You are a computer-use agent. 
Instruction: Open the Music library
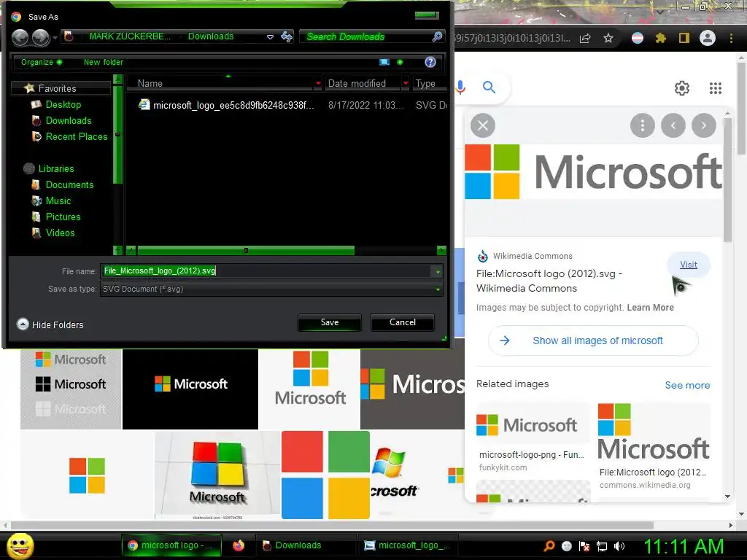58,201
